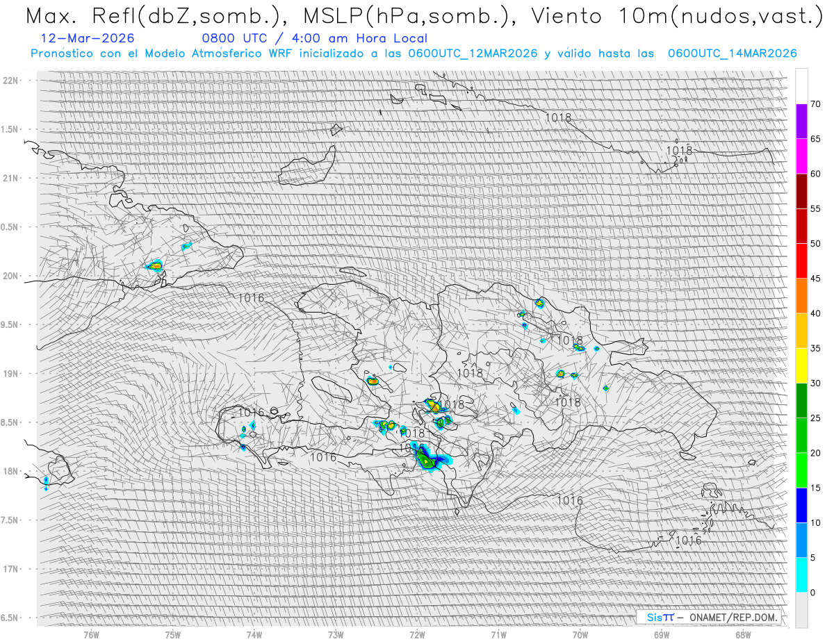Click the colorbar tick value '25'

click(815, 418)
